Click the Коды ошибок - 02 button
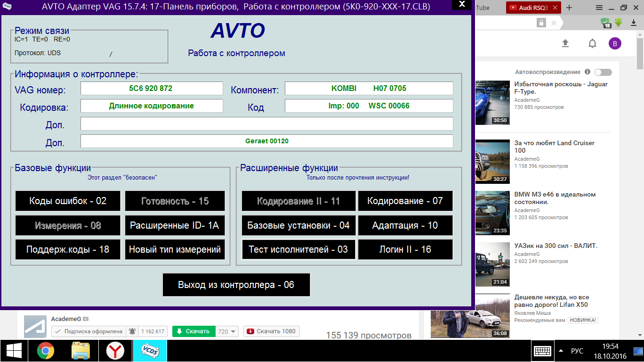The image size is (644, 362). click(68, 201)
